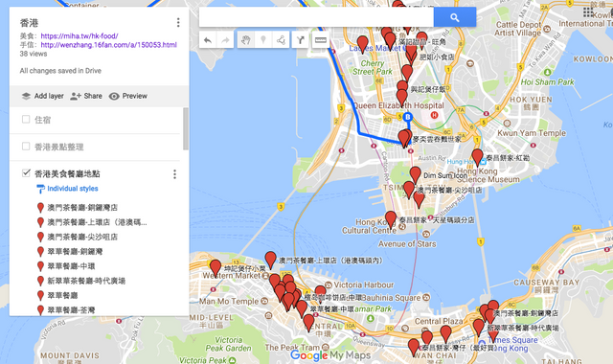Click the red pin labeled 翠華餐廳-中環 on the map

pyautogui.click(x=302, y=308)
